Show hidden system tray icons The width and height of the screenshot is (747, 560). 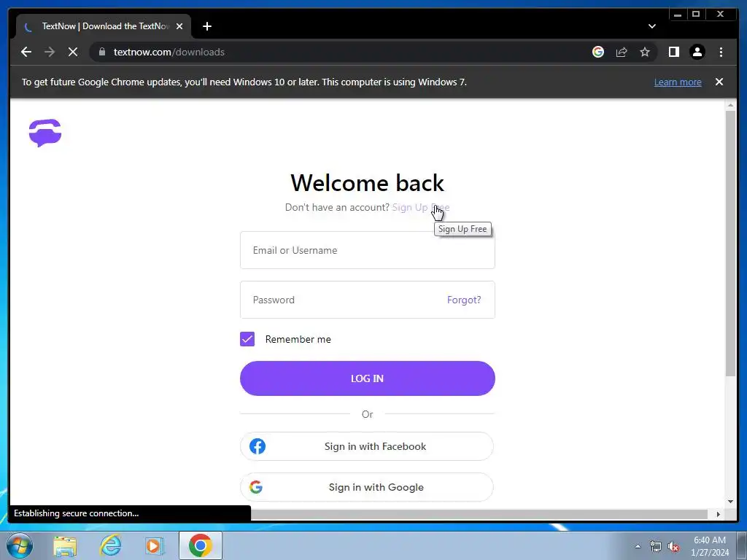(x=638, y=546)
